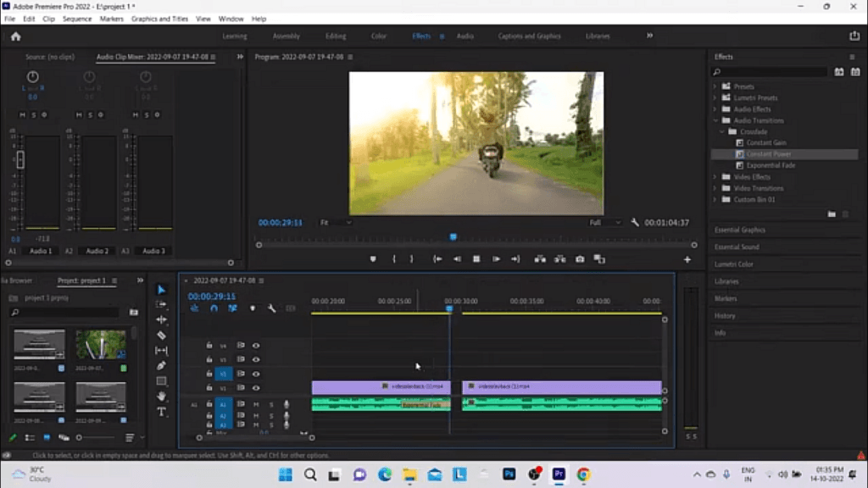
Task: Open the Lumetri Color panel
Action: click(733, 264)
